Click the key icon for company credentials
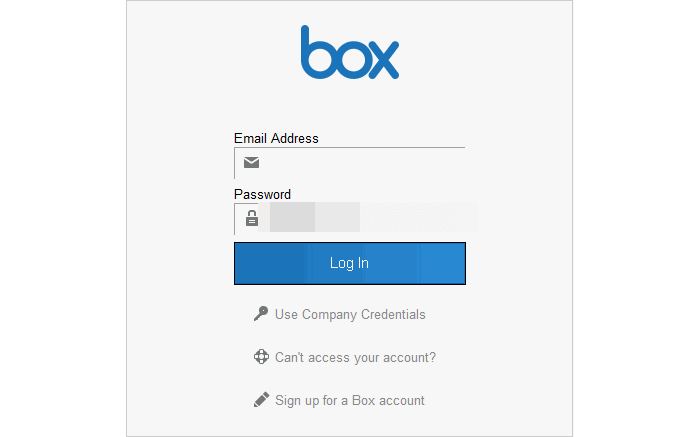 (261, 314)
